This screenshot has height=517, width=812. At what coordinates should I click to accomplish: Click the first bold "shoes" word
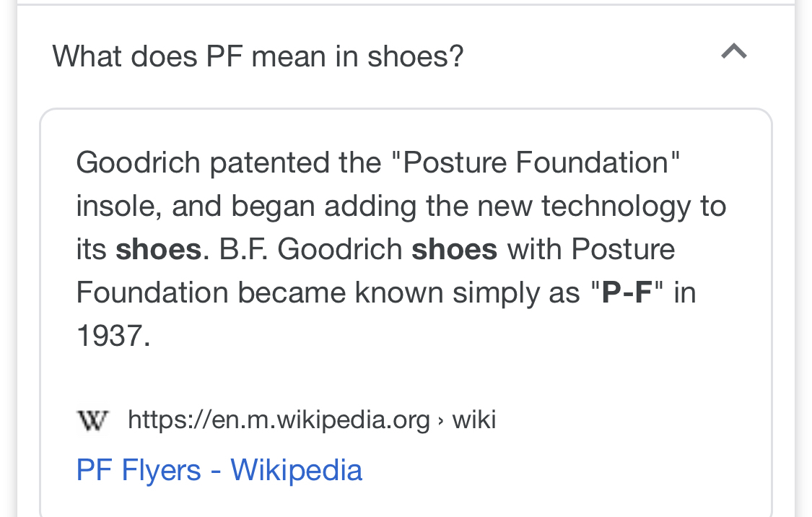(x=159, y=250)
